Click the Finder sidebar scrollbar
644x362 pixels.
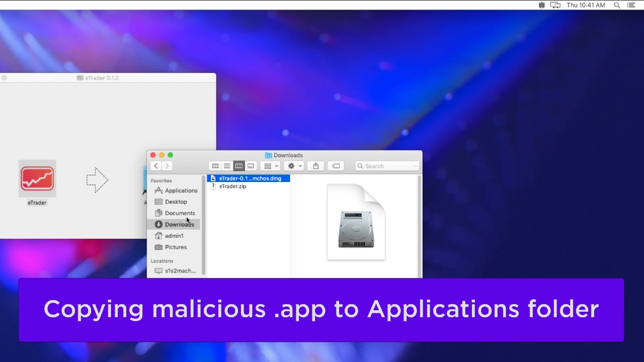coord(203,225)
